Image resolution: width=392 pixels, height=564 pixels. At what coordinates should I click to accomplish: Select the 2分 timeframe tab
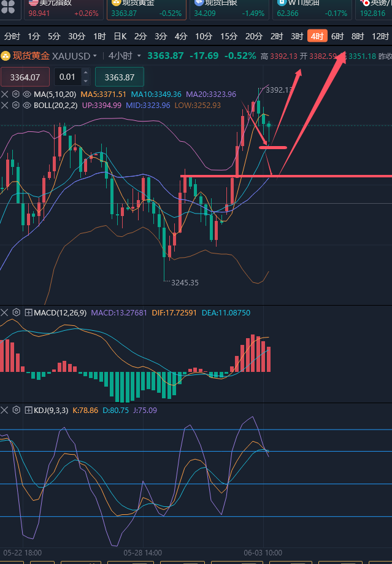pyautogui.click(x=140, y=36)
